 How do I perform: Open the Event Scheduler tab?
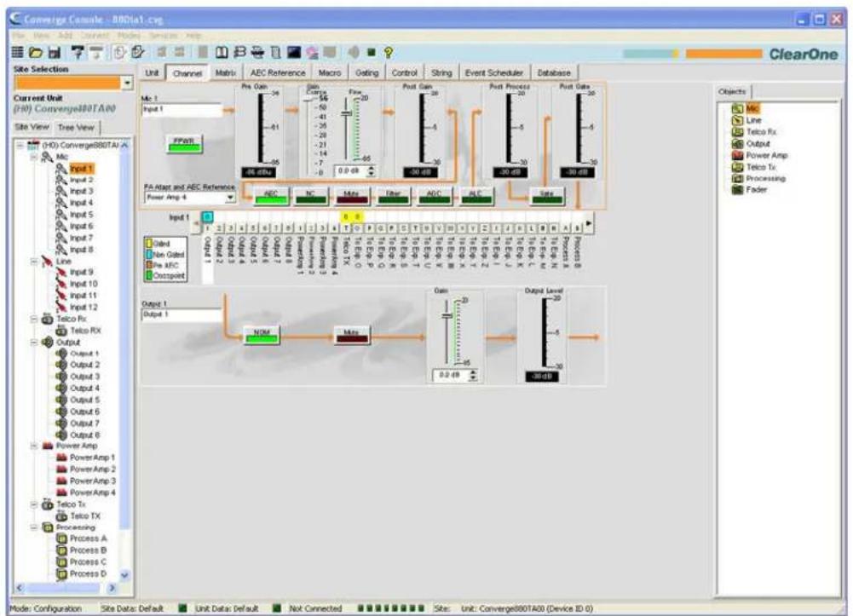[x=494, y=73]
